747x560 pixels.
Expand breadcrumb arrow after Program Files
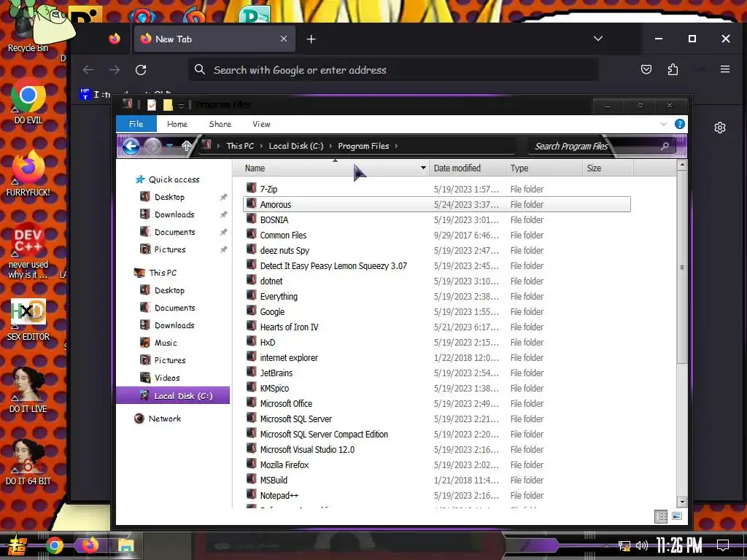[x=396, y=146]
